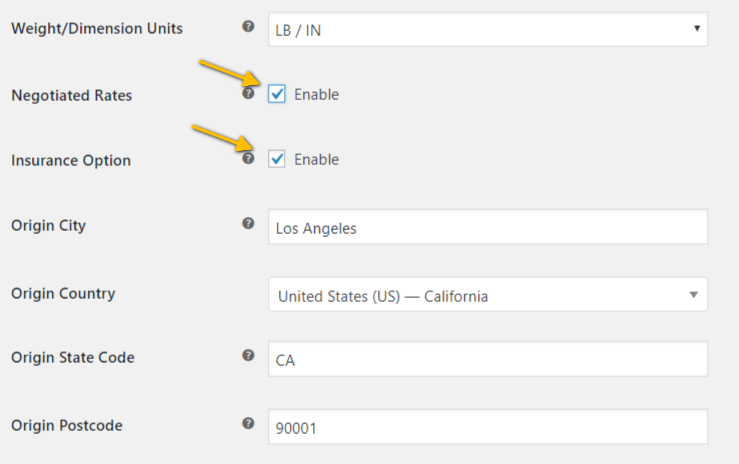The image size is (739, 464).
Task: Click arrow on Weight/Dimension Units select
Action: click(697, 28)
